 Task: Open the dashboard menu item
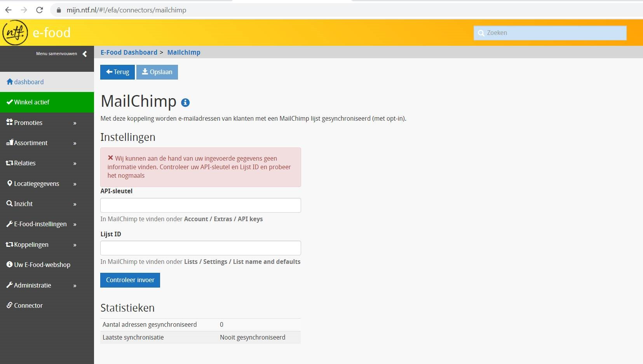click(x=47, y=82)
